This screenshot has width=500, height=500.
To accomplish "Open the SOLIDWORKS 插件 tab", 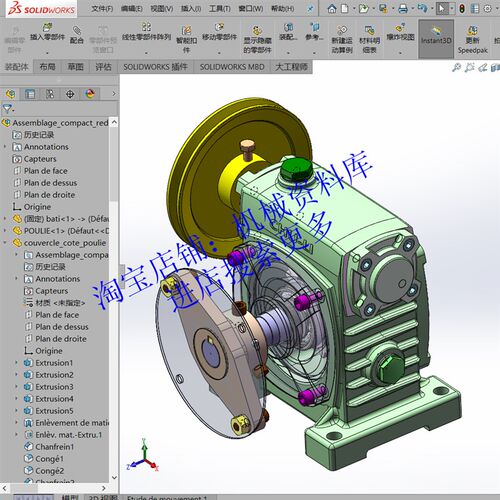I will pyautogui.click(x=155, y=67).
